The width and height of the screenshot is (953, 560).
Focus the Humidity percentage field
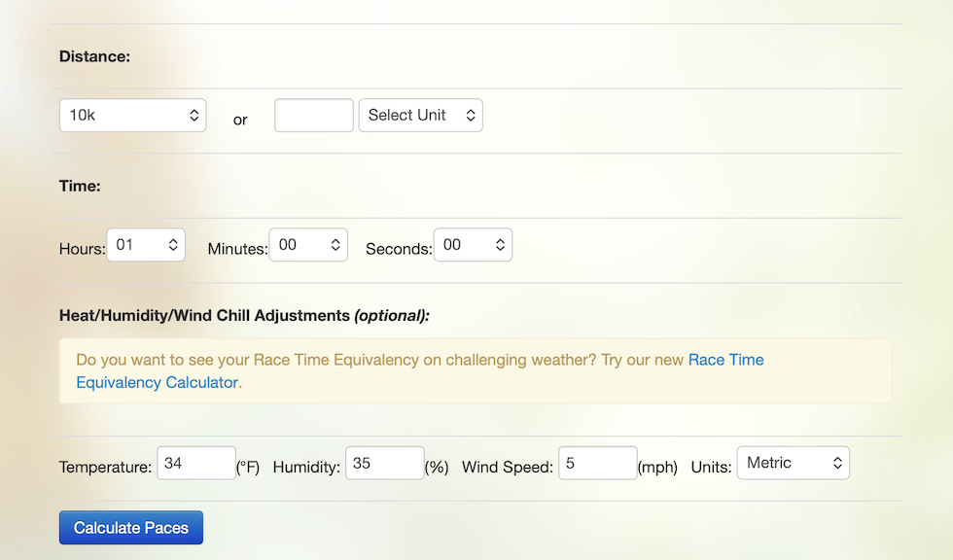coord(385,463)
